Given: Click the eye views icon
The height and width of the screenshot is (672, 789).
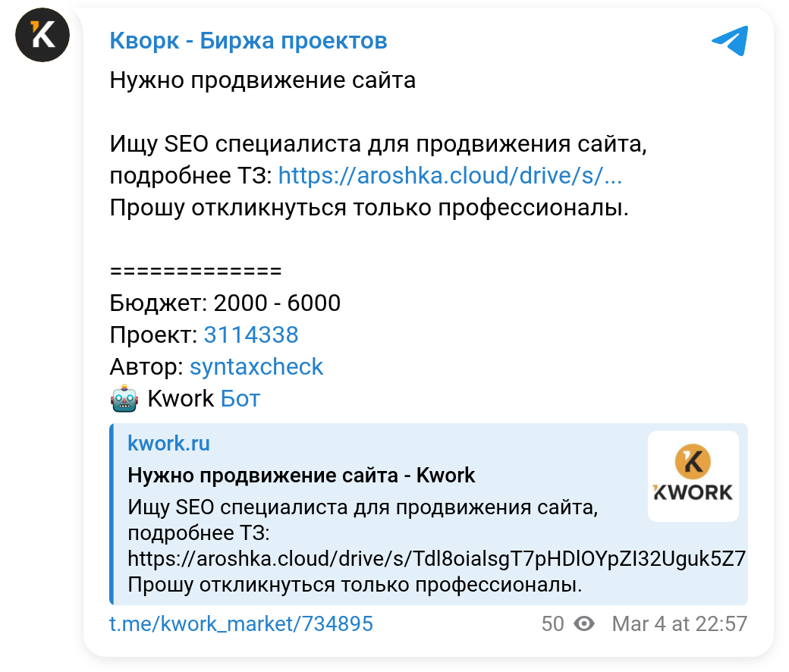Looking at the screenshot, I should (584, 624).
